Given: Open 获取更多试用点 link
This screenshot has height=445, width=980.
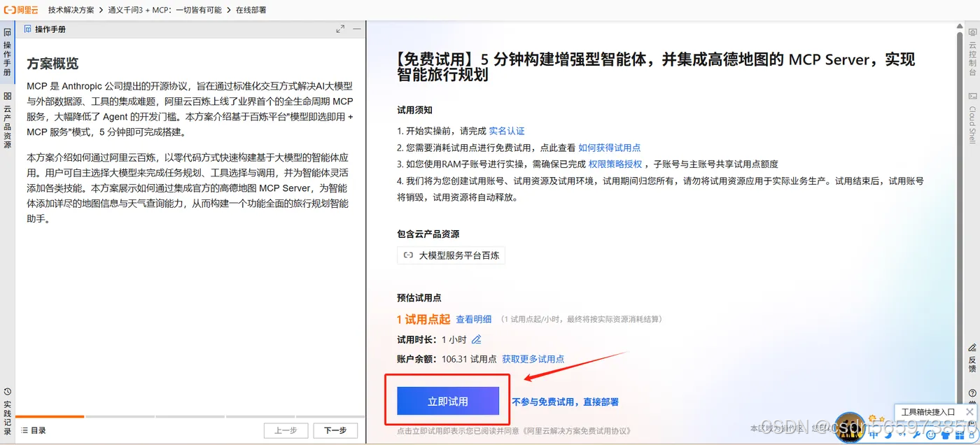Looking at the screenshot, I should [x=533, y=359].
